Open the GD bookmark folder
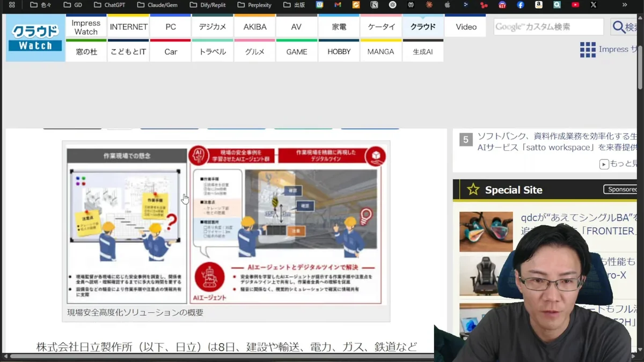Image resolution: width=644 pixels, height=362 pixels. point(72,5)
